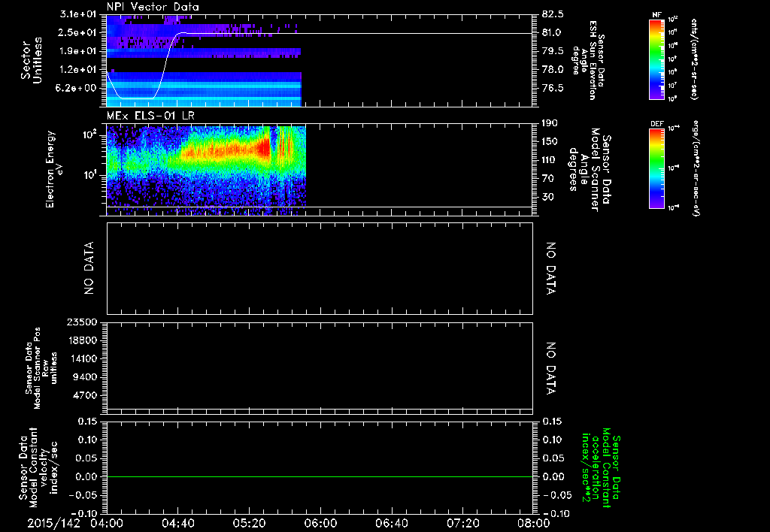Screen dimensions: 770x532
Task: Click the "08:00" time tick label
Action: (x=534, y=523)
